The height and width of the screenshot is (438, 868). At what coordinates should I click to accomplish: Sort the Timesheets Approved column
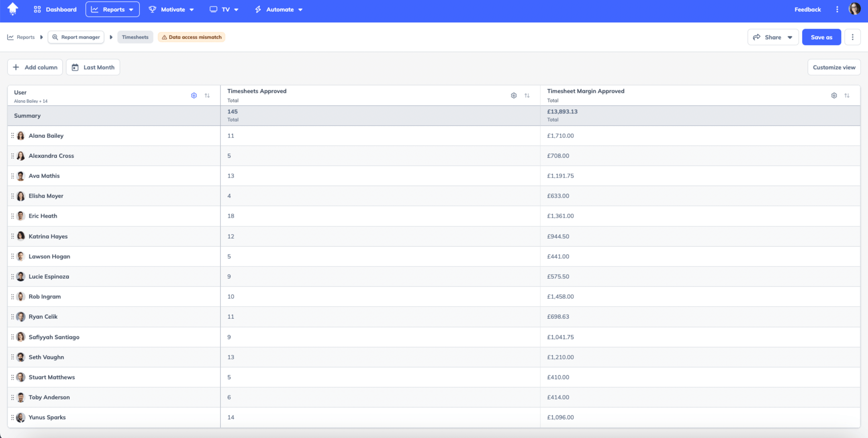(527, 95)
